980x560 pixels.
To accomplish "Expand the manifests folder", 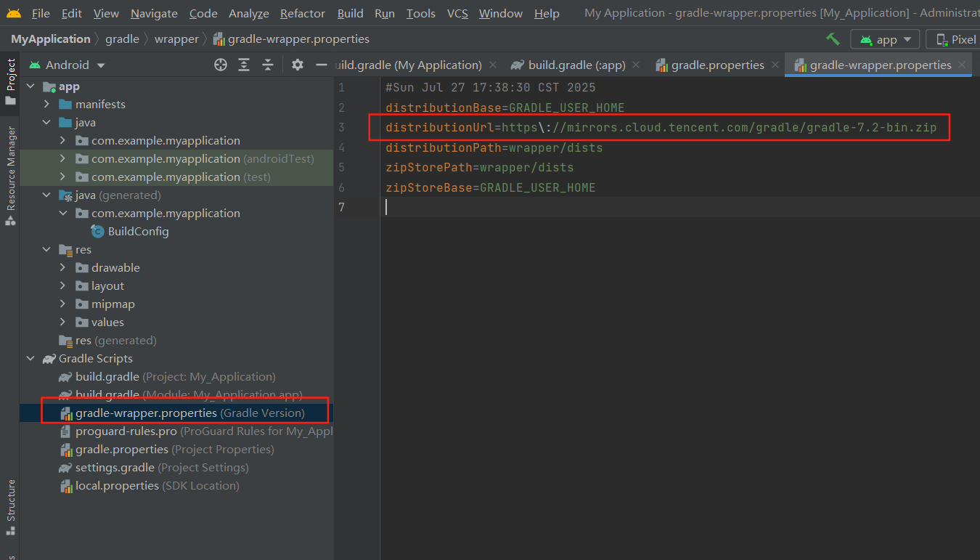I will point(46,104).
